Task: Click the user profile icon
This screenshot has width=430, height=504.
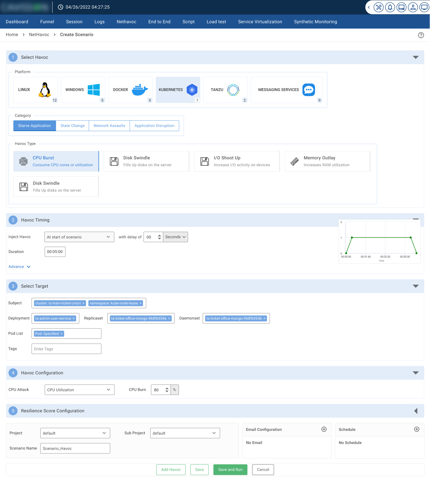Action: point(413,7)
